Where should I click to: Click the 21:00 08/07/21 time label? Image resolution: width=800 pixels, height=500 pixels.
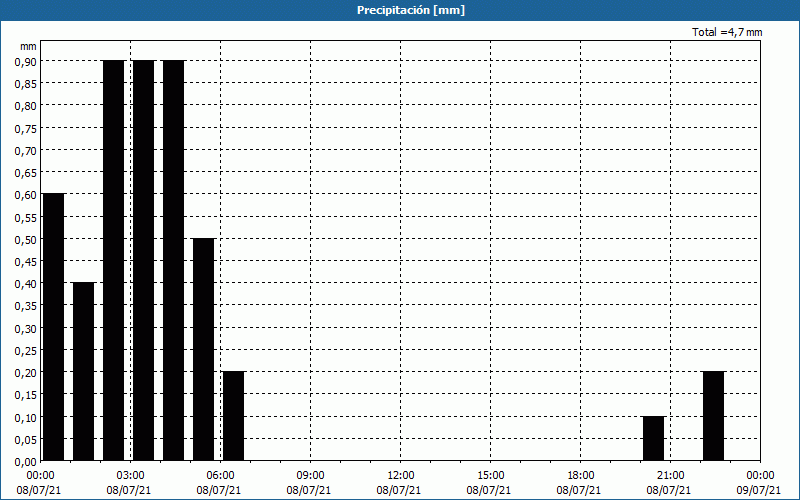669,483
